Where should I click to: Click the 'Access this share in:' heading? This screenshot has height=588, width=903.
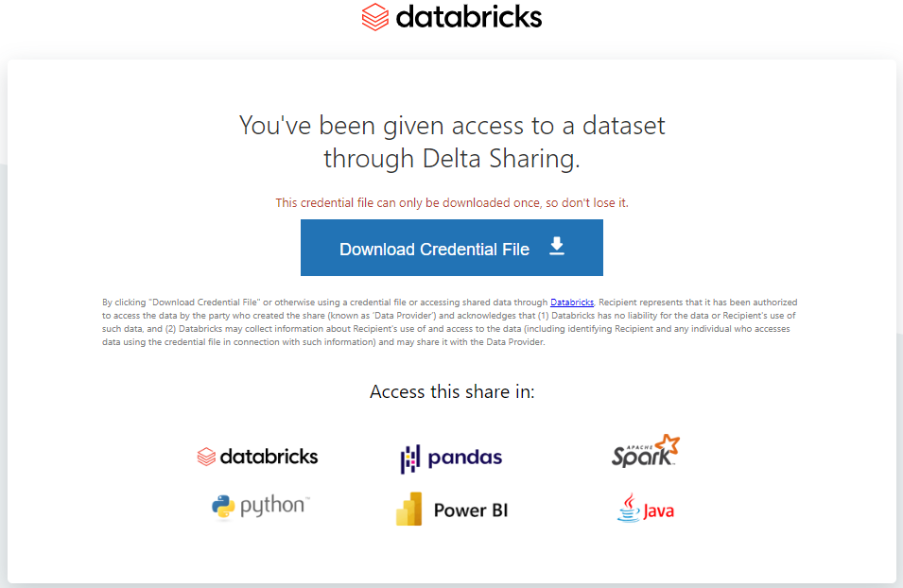coord(452,391)
